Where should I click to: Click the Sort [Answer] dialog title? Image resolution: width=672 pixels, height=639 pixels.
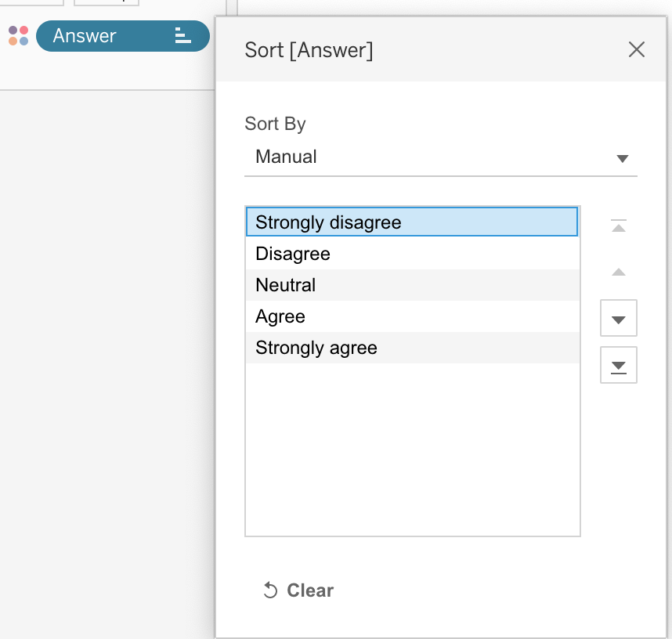(x=309, y=50)
